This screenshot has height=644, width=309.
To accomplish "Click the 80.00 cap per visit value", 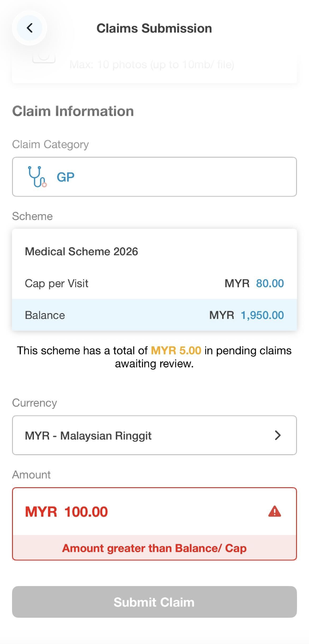I will [270, 283].
